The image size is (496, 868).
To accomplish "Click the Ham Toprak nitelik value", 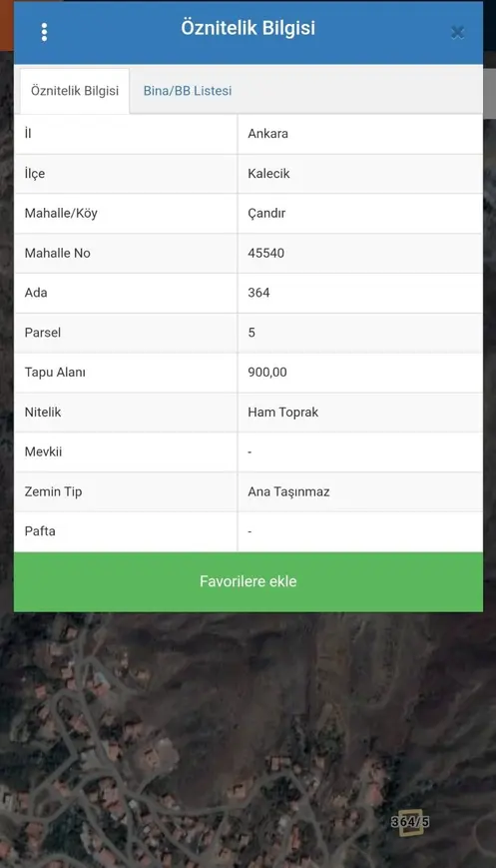I will coord(283,413).
